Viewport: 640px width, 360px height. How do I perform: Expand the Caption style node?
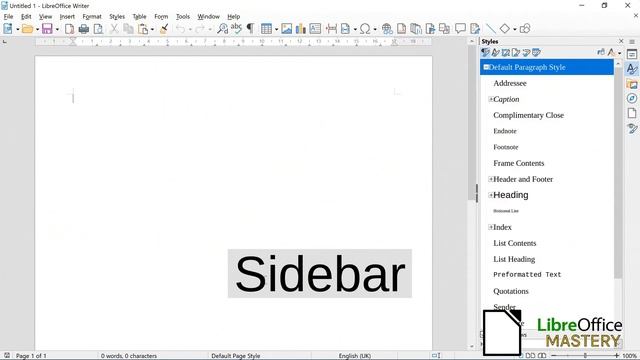[491, 99]
